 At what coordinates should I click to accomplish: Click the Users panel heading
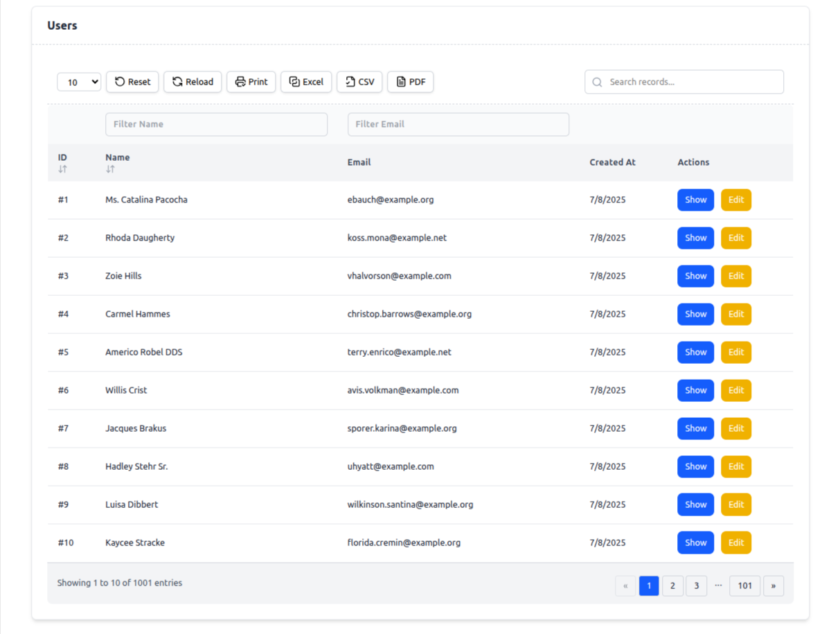[x=62, y=26]
